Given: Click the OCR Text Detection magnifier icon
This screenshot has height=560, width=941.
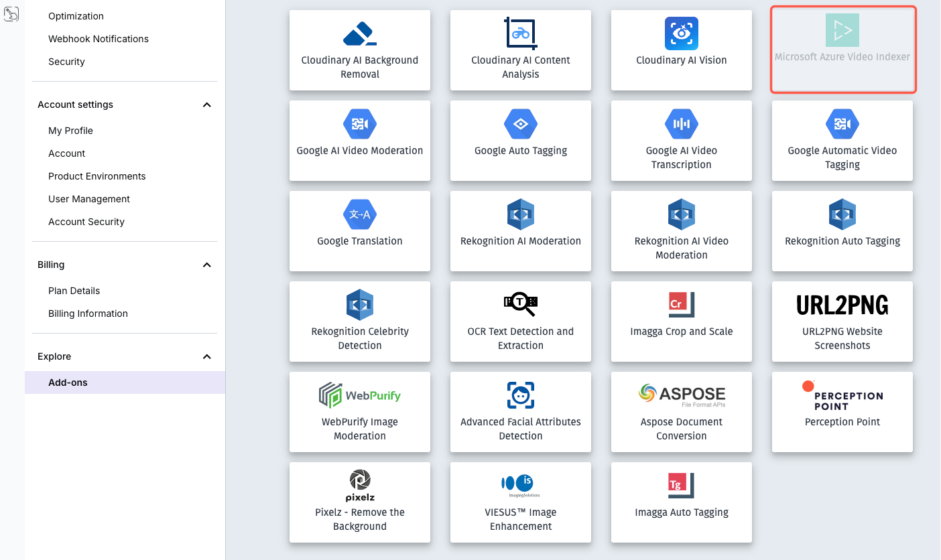Looking at the screenshot, I should pos(521,305).
